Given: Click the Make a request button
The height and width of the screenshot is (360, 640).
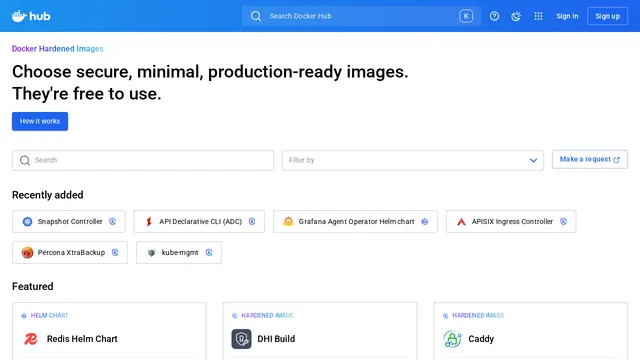Looking at the screenshot, I should pos(590,159).
